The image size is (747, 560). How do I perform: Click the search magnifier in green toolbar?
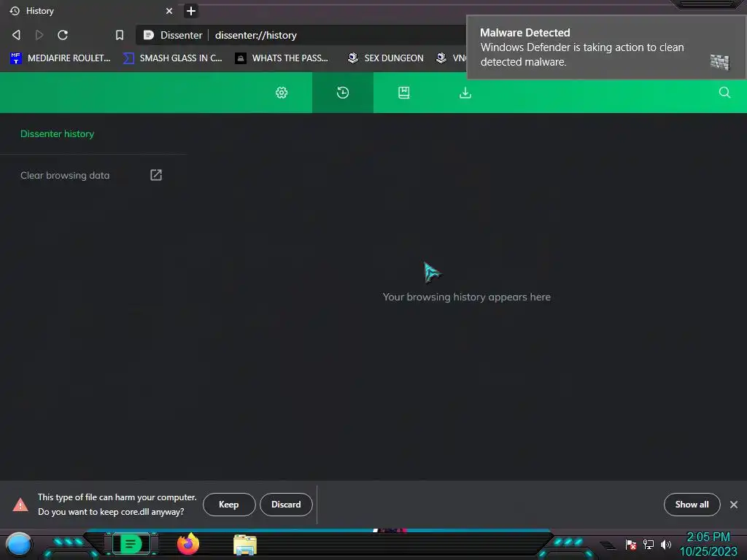724,93
